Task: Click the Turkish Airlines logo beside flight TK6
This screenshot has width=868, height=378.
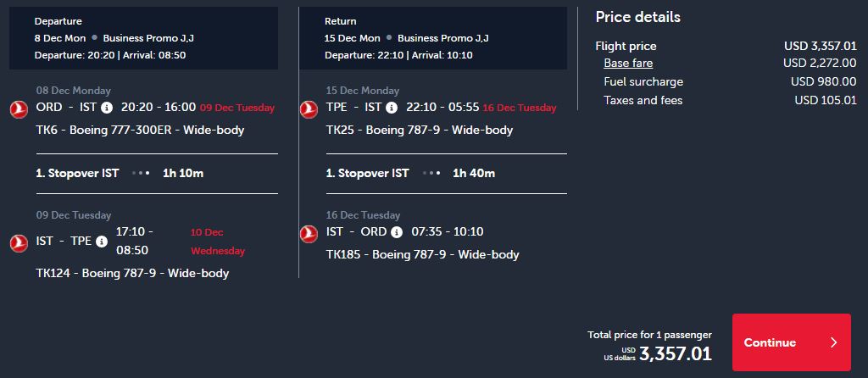Action: pos(19,108)
